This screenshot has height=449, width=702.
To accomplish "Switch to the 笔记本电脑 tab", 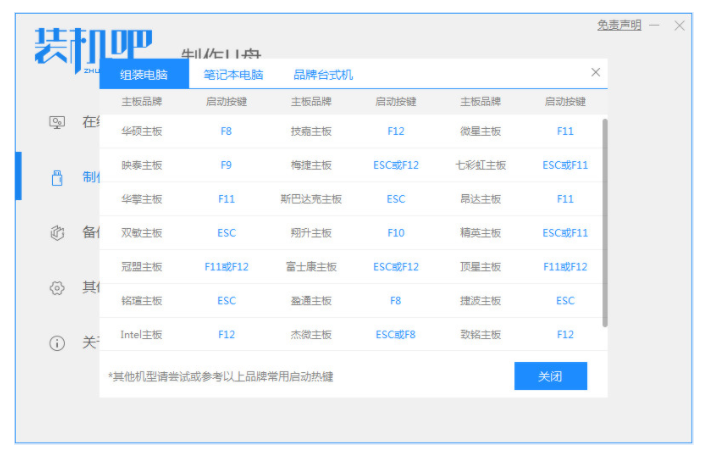I will [x=233, y=75].
